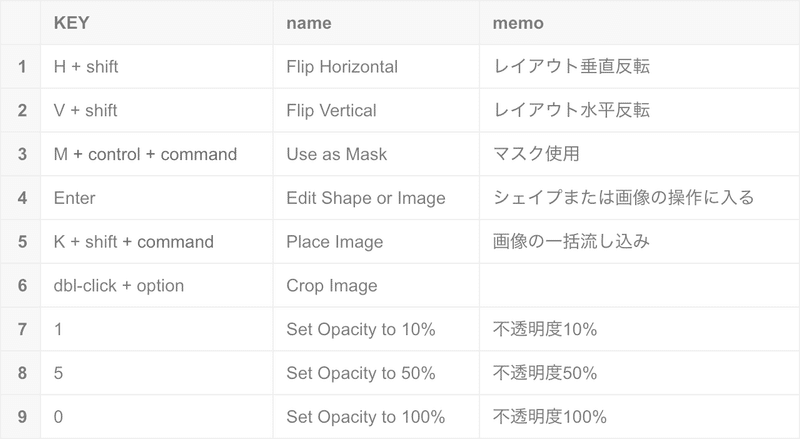The height and width of the screenshot is (439, 800).
Task: Select the Flip Horizontal name cell
Action: click(x=376, y=66)
